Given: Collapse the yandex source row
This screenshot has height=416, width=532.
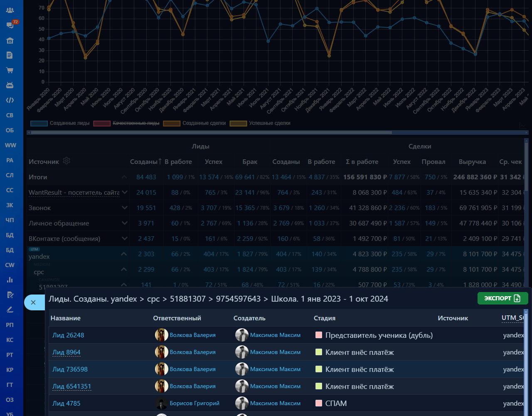Looking at the screenshot, I should (124, 254).
